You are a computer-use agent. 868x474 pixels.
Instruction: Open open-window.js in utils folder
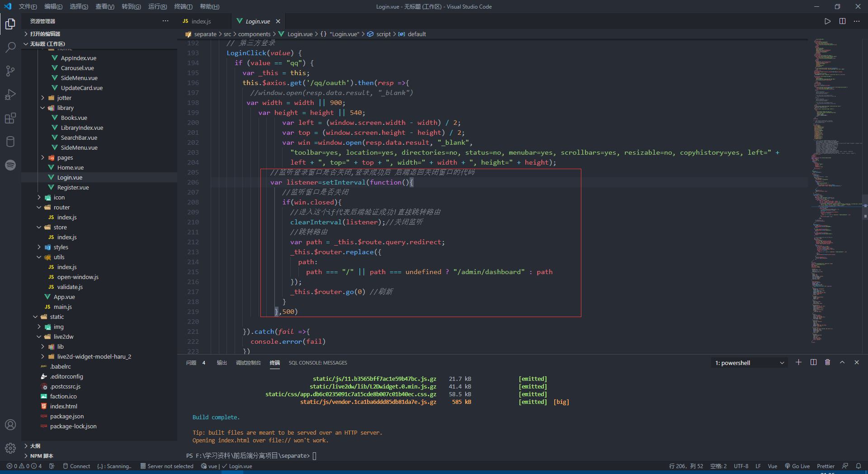[x=78, y=277]
